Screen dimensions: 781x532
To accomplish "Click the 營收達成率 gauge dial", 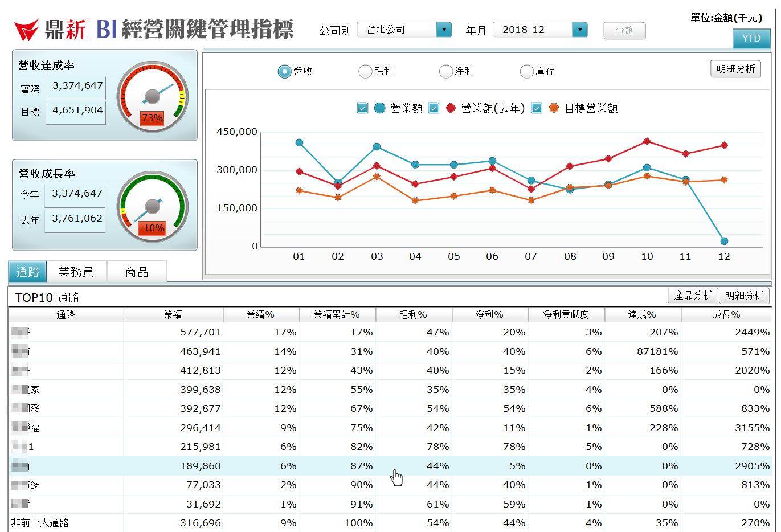I will pos(152,96).
